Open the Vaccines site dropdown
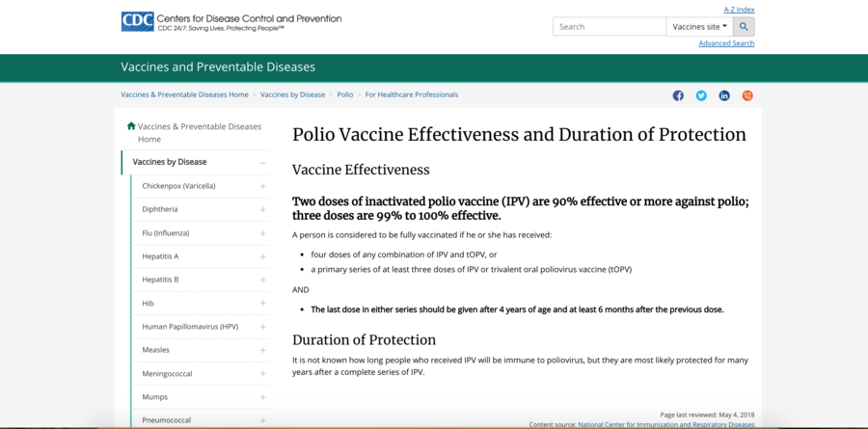The height and width of the screenshot is (429, 868). [x=700, y=27]
